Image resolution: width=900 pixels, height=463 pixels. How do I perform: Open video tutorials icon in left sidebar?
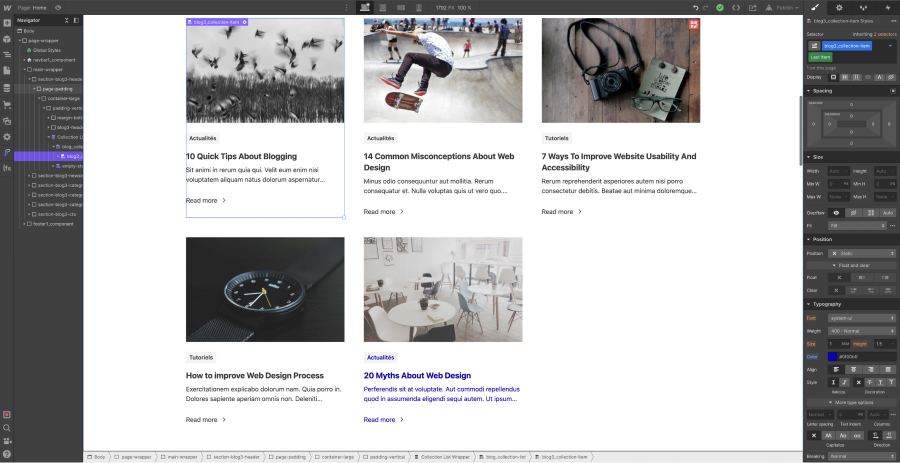(x=7, y=441)
